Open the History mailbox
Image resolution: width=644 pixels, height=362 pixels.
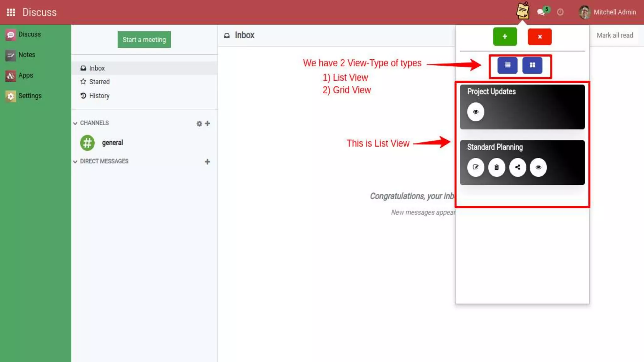(99, 96)
